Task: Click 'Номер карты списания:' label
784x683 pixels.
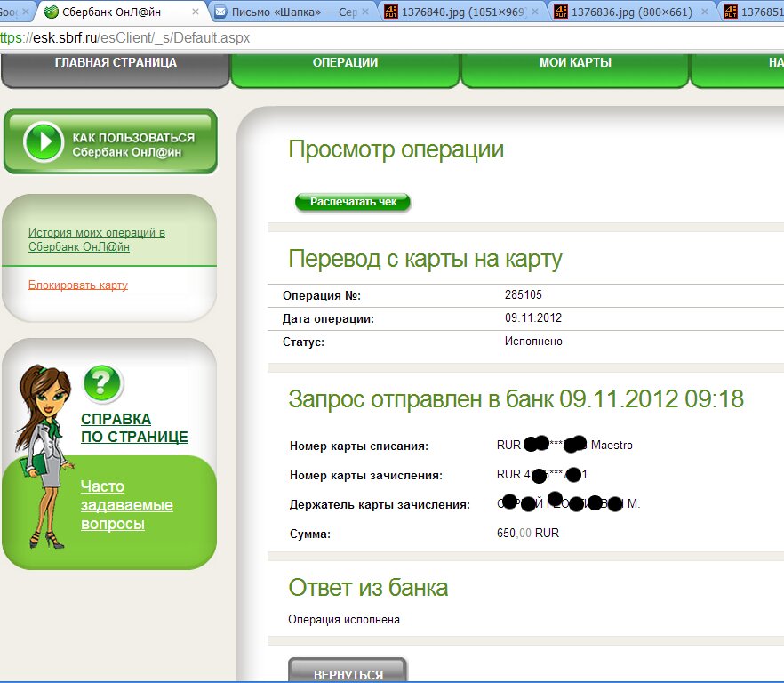Action: click(359, 446)
